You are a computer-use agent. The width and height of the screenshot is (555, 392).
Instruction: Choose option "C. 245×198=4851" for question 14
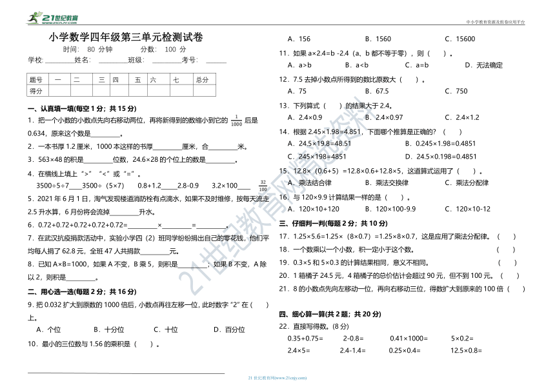tap(317, 157)
